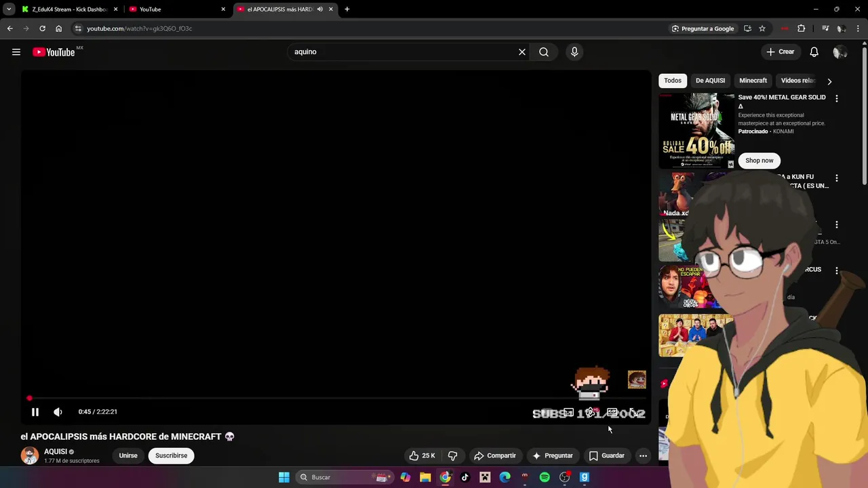Open options for the Digital Circus video

(x=836, y=270)
